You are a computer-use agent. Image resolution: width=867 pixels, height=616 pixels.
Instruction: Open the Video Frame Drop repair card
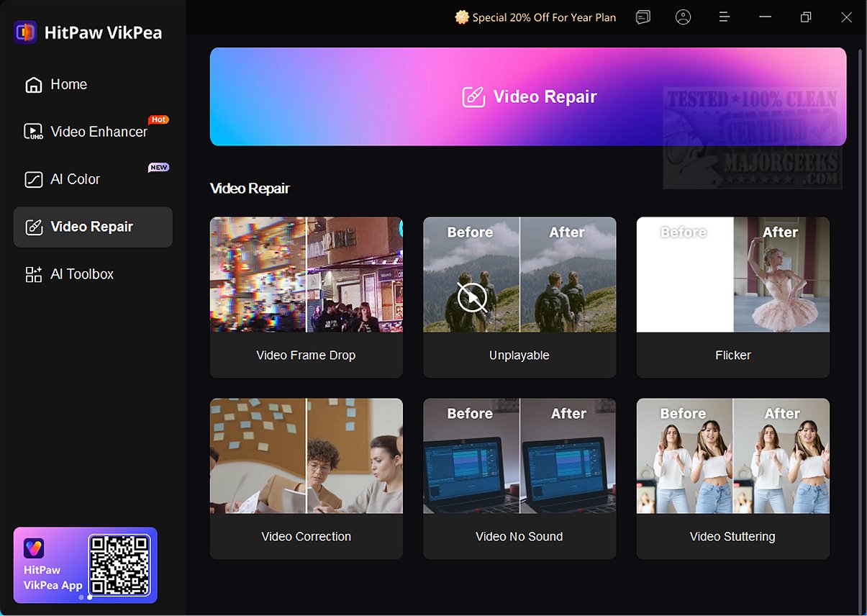coord(307,297)
